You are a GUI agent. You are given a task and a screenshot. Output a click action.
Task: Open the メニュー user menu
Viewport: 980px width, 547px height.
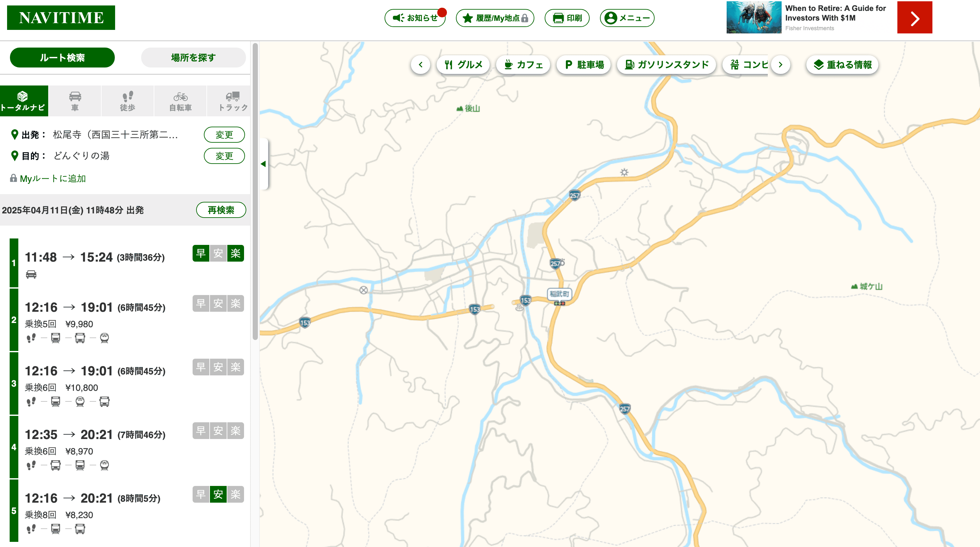[x=627, y=18]
